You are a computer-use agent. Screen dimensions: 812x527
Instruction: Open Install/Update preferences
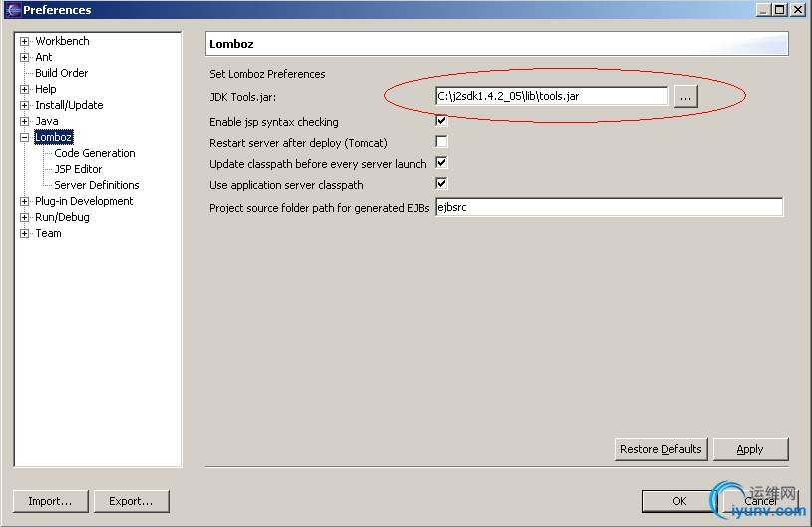tap(69, 105)
